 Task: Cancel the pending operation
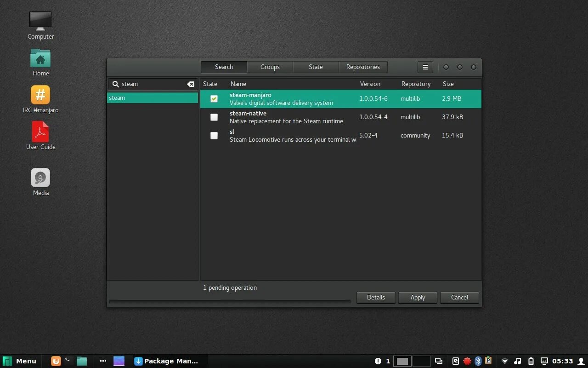pos(459,298)
